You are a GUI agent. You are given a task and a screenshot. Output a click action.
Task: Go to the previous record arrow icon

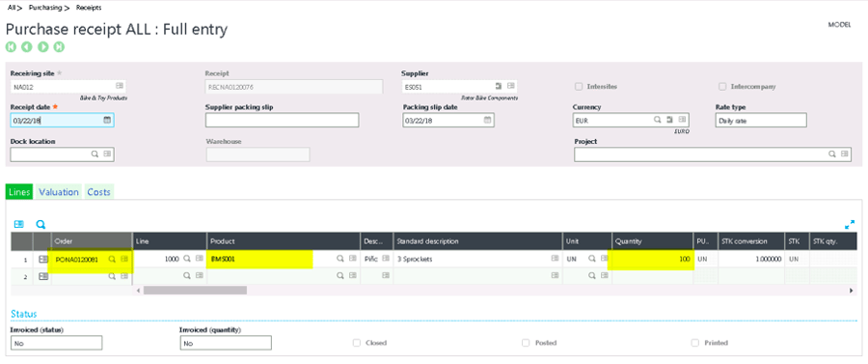[27, 47]
